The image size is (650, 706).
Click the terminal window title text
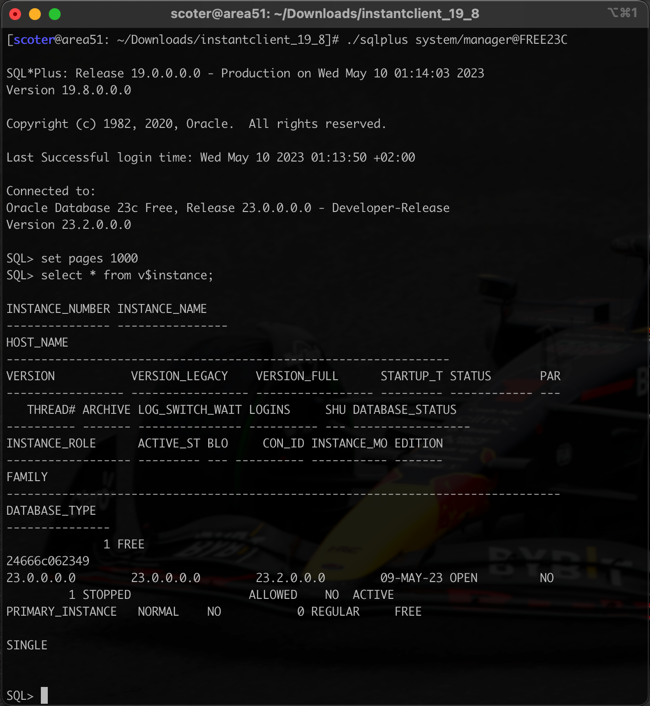click(325, 14)
